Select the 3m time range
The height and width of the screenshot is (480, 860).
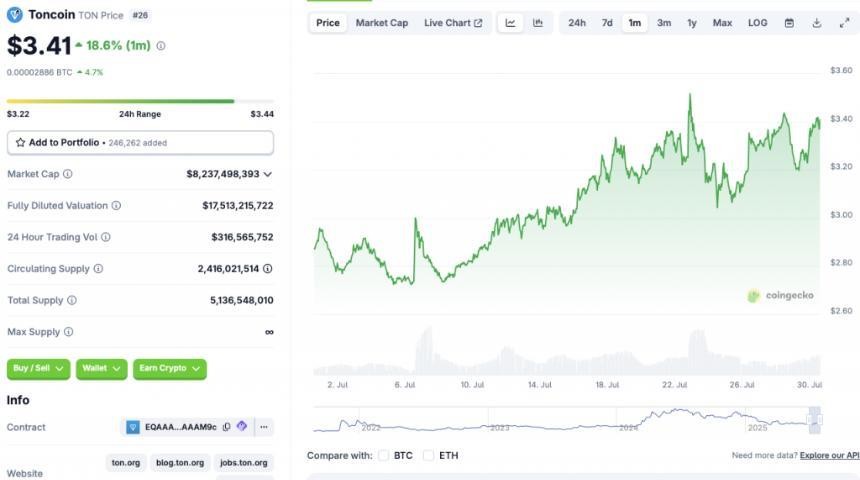(664, 23)
